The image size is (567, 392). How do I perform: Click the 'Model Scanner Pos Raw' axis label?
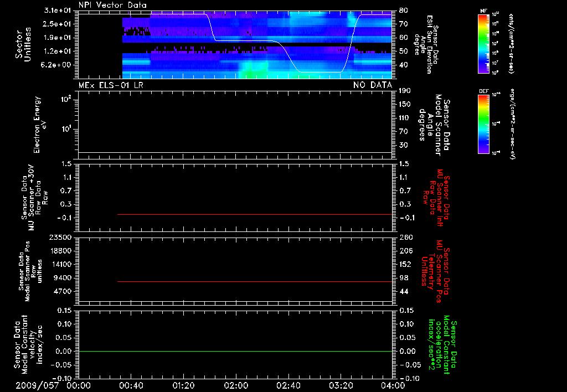coord(30,271)
